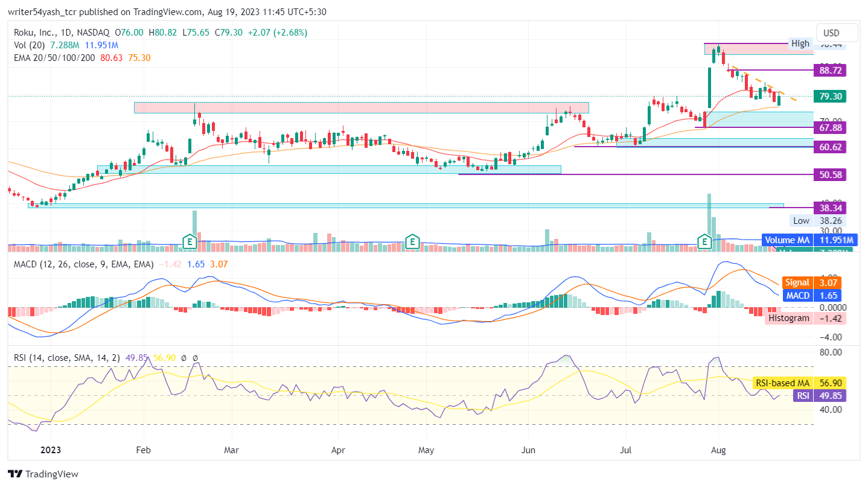Click the long red resistance zone rectangle

(361, 107)
